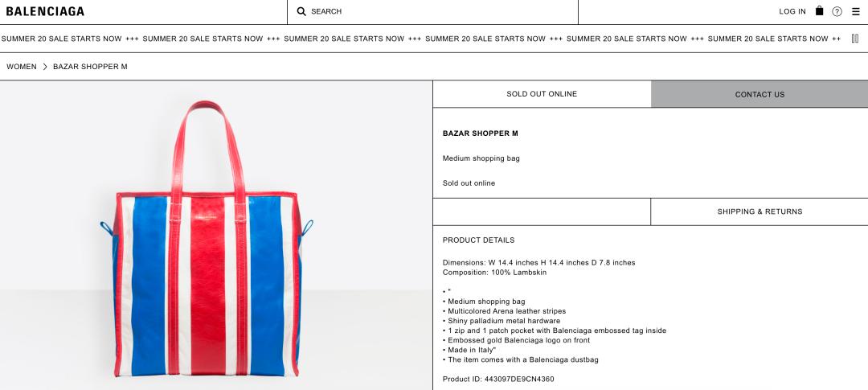Click the Product ID text
868x390 pixels.
click(498, 379)
